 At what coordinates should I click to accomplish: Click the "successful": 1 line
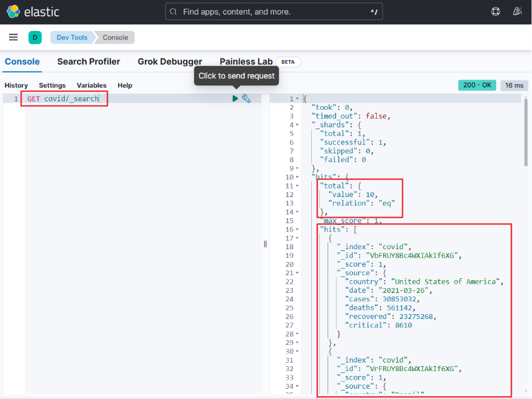click(353, 142)
